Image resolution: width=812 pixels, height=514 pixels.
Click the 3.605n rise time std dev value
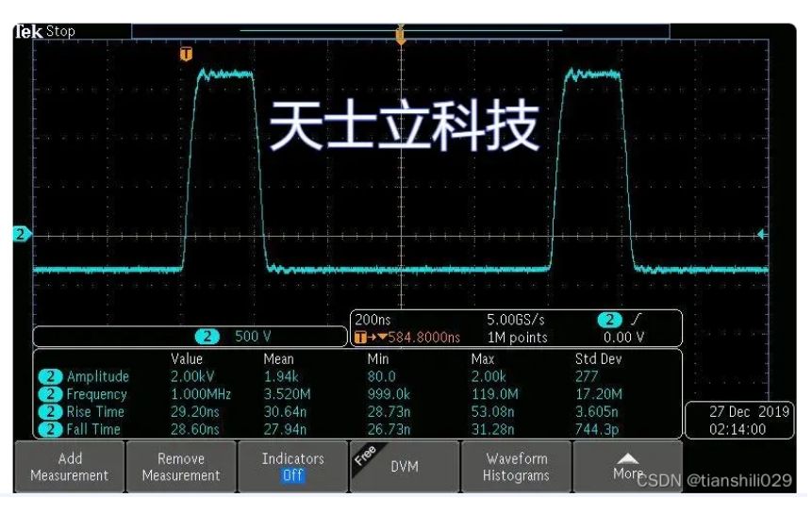(x=597, y=412)
